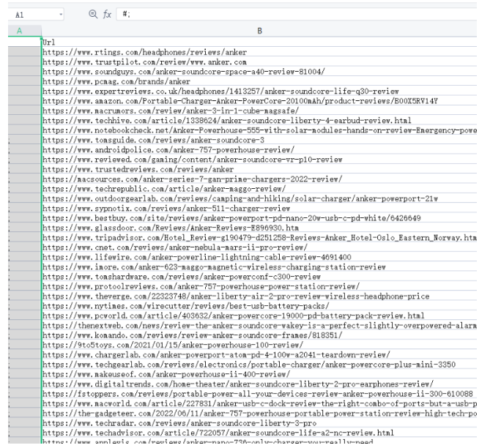The image size is (501, 448).
Task: Click the pcmag.com brands anker URL
Action: point(116,81)
